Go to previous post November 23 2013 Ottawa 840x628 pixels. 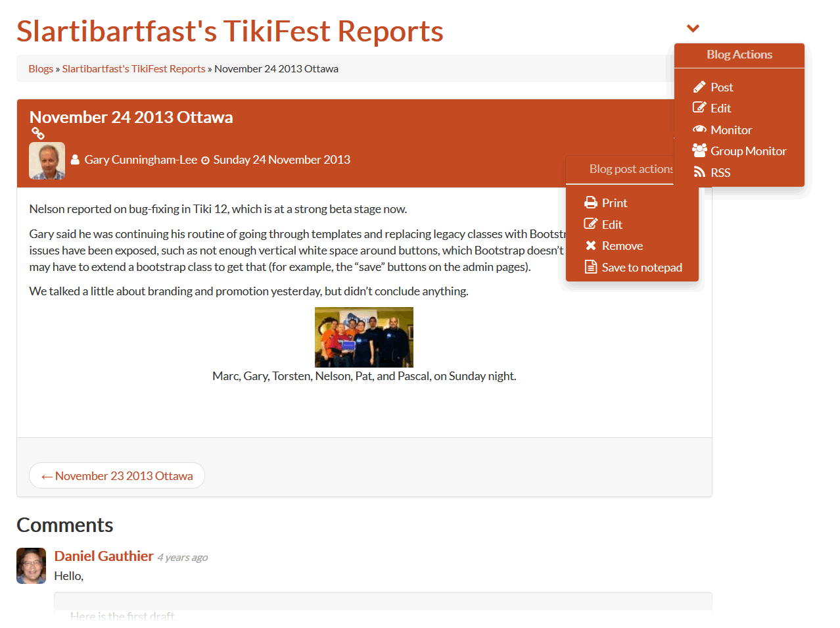117,475
